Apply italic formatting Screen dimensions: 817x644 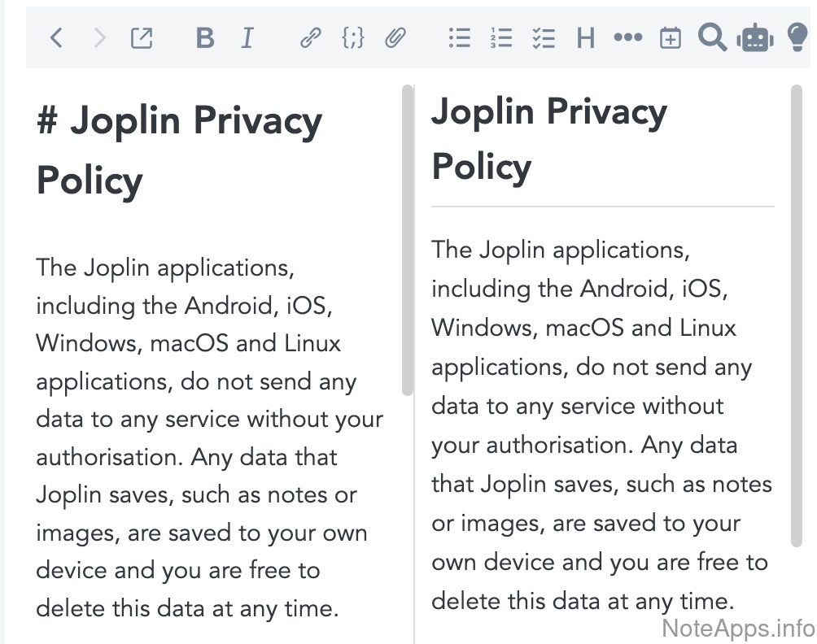tap(247, 37)
